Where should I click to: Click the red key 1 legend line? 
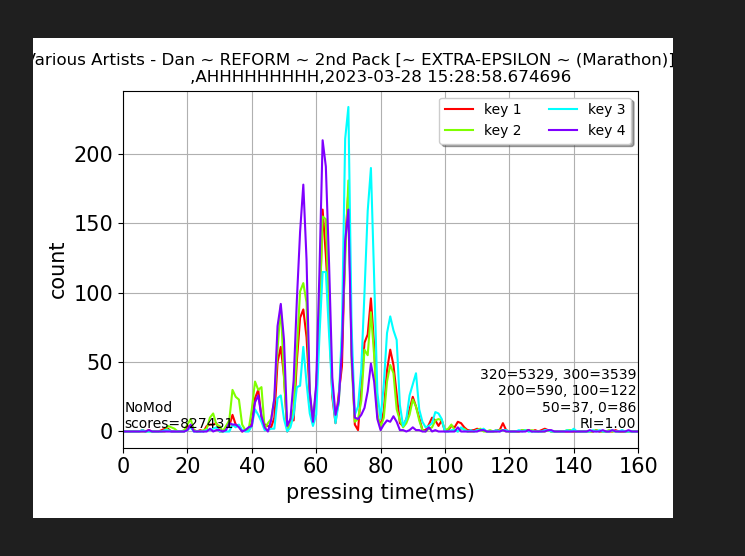pyautogui.click(x=459, y=109)
